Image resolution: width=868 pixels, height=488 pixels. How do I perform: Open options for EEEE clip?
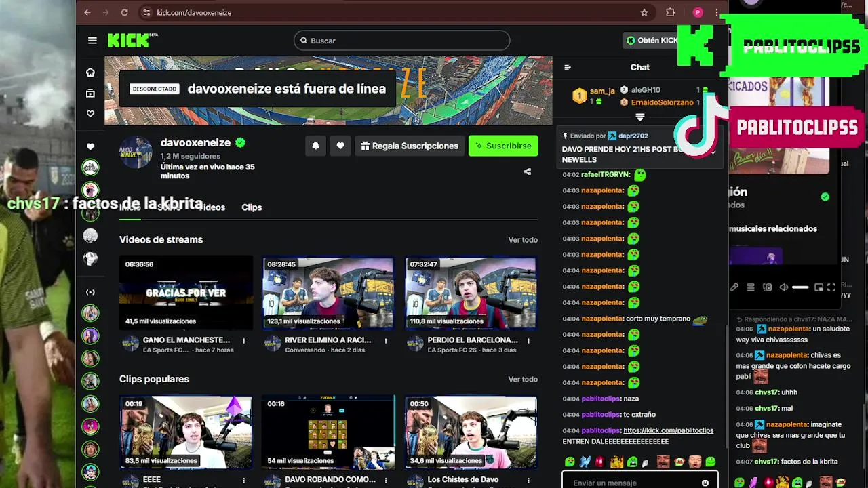[243, 480]
